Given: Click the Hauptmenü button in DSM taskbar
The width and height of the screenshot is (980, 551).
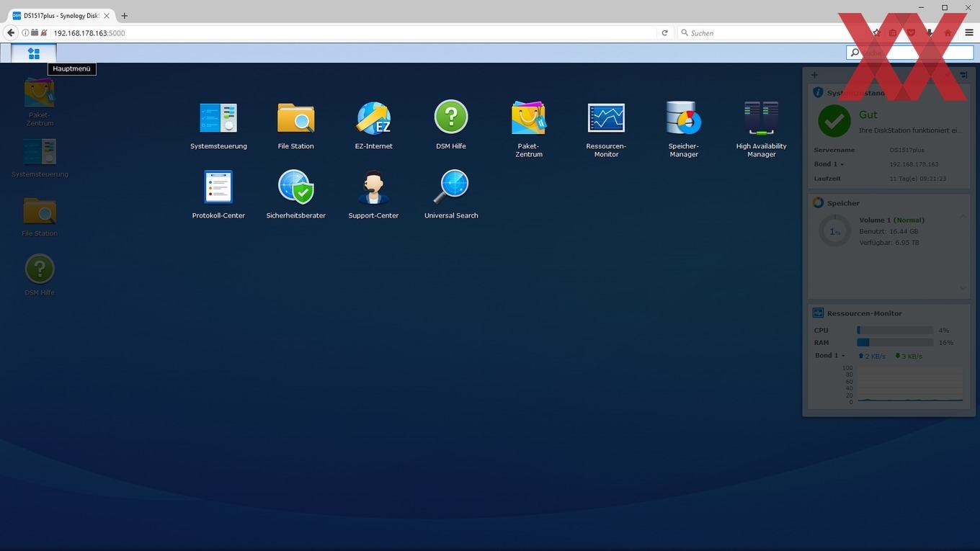Looking at the screenshot, I should point(34,53).
